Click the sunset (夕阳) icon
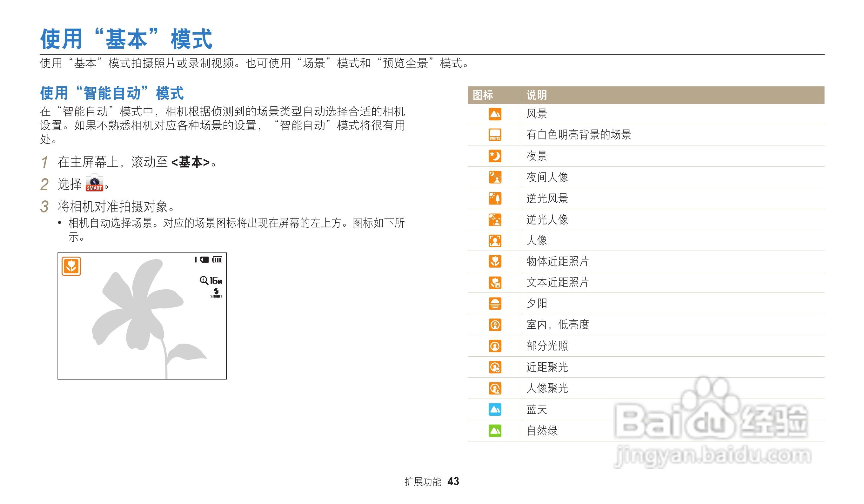Image resolution: width=864 pixels, height=504 pixels. coord(495,304)
